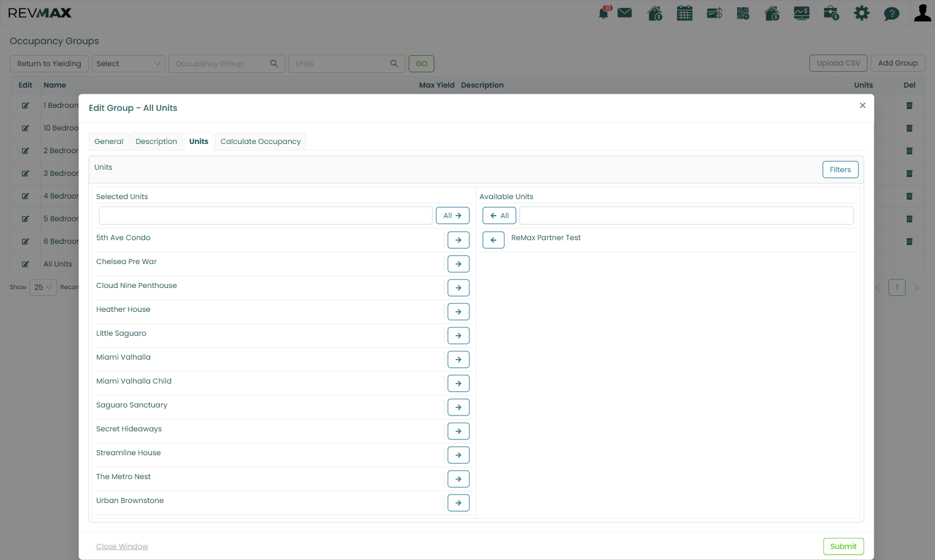Click the house-dollar icon beside the monitor

coord(772,13)
